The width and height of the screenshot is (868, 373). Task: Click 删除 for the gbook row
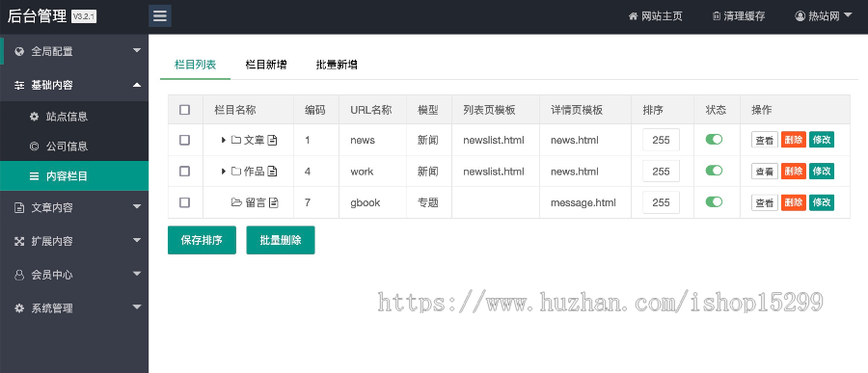[794, 202]
